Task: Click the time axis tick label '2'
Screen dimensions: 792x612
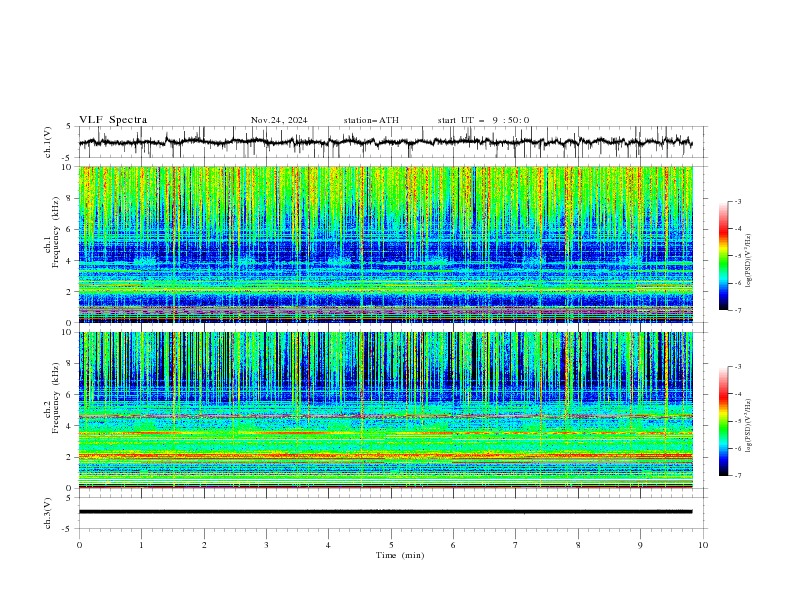Action: tap(204, 545)
